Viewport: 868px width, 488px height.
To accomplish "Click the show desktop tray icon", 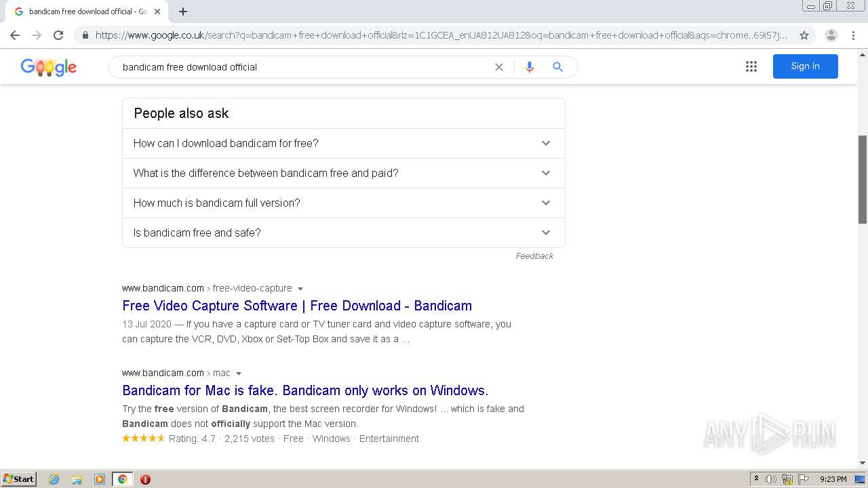I will coord(861,479).
